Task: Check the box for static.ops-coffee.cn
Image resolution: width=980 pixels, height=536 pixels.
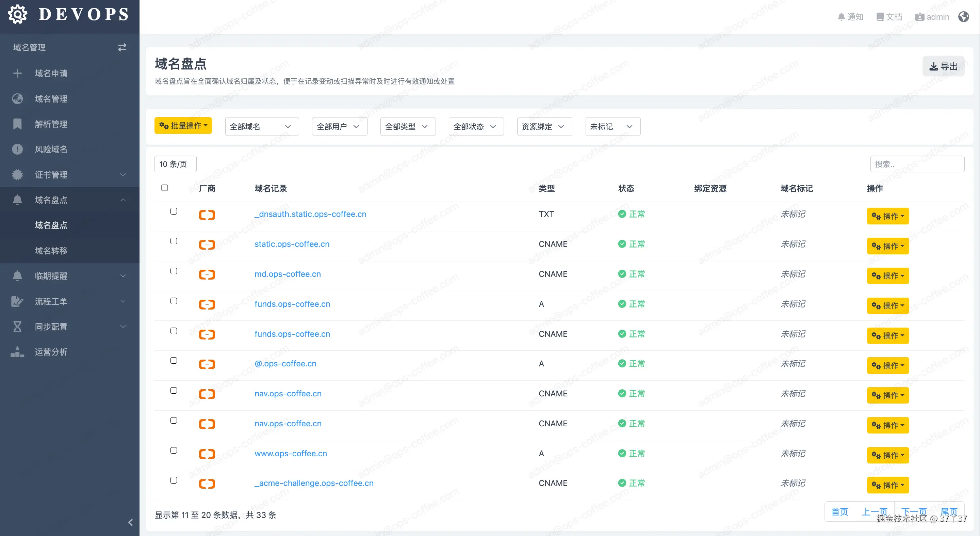Action: [x=174, y=241]
